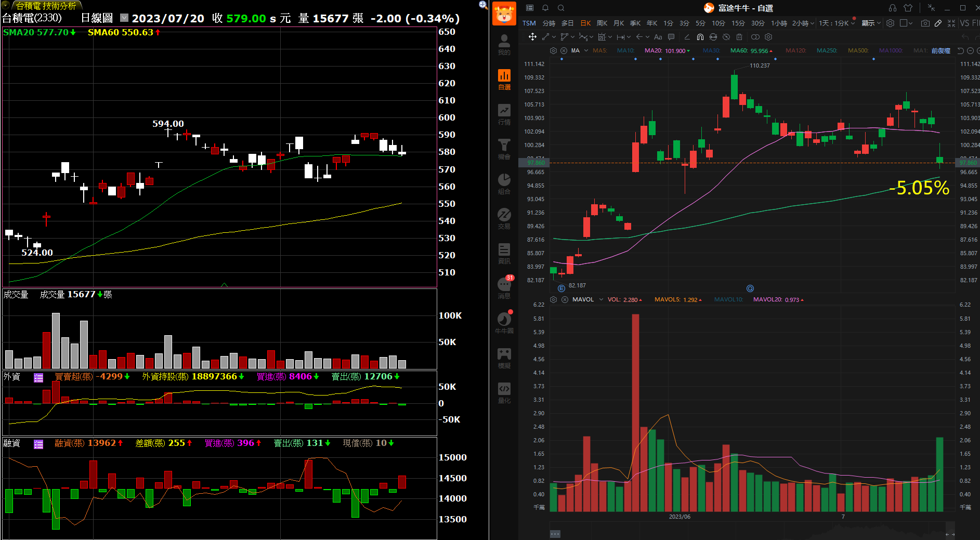Switch to 周K weekly chart tab
This screenshot has height=540, width=980.
pos(602,23)
